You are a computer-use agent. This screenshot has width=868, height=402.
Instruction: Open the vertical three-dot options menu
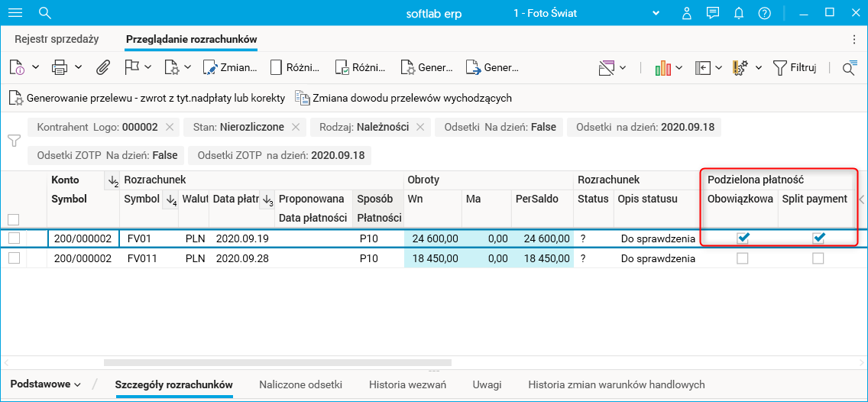[x=853, y=39]
